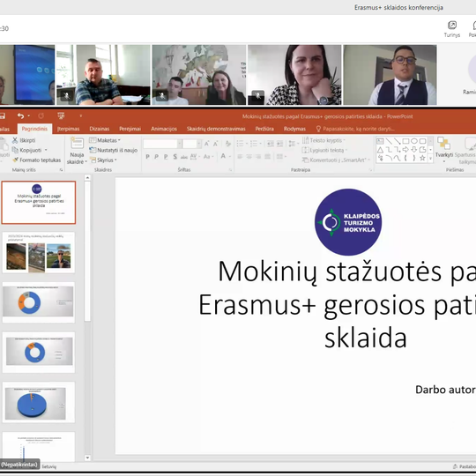The width and height of the screenshot is (476, 476).
Task: Toggle bold P formatting button
Action: pos(147,157)
